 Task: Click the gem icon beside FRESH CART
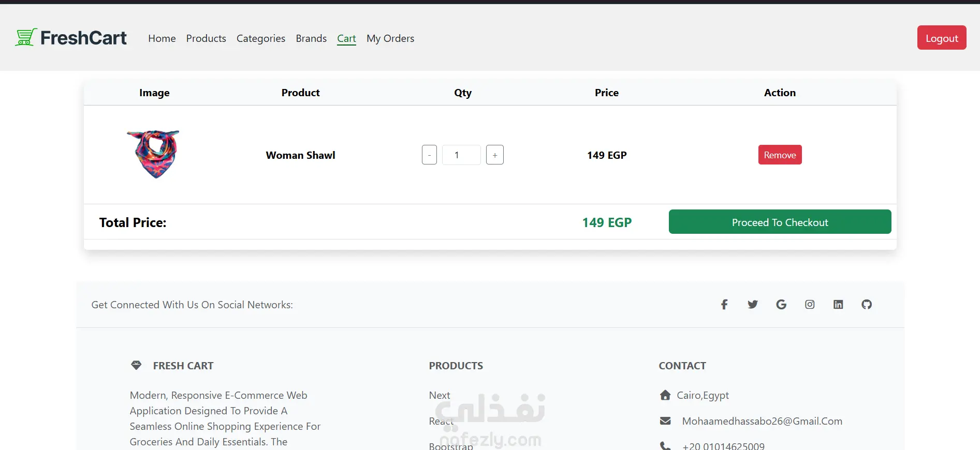136,365
